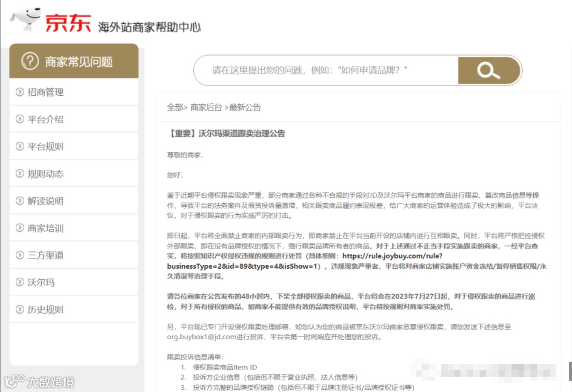Open 三方渠道 in the sidebar

click(x=74, y=255)
